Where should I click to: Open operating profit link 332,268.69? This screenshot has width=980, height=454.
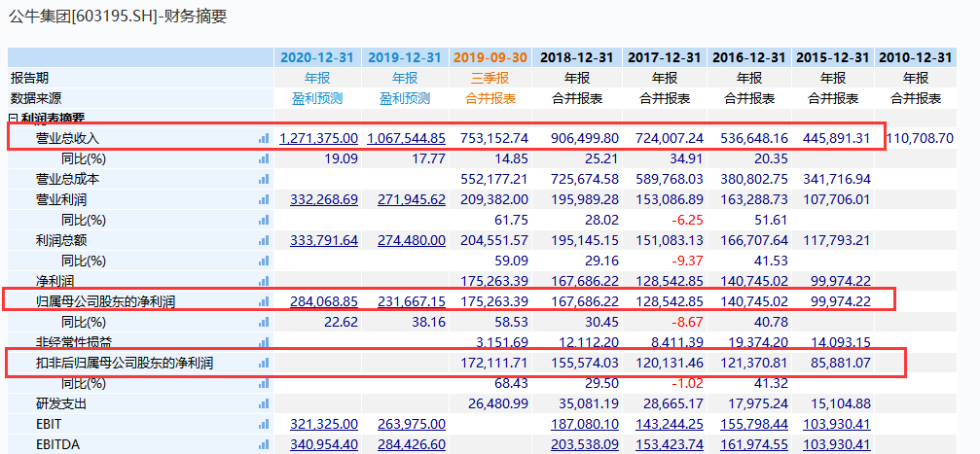click(x=324, y=200)
